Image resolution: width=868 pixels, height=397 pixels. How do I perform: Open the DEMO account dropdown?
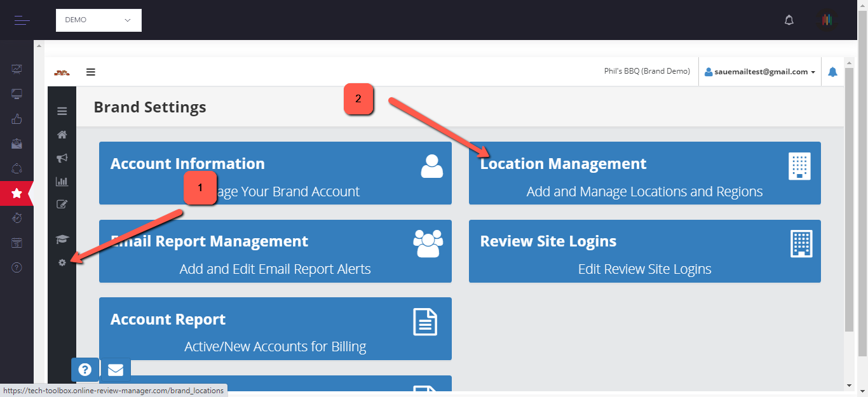tap(98, 20)
